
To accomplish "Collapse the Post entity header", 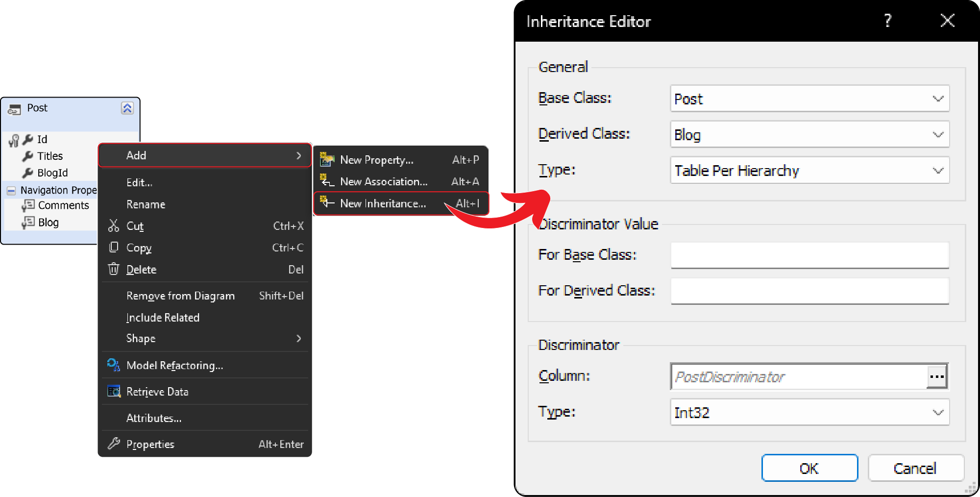I will (x=127, y=108).
